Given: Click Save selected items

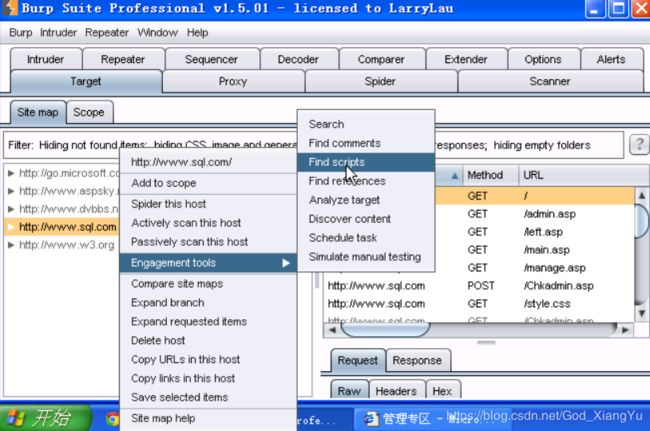Looking at the screenshot, I should (x=208, y=397).
